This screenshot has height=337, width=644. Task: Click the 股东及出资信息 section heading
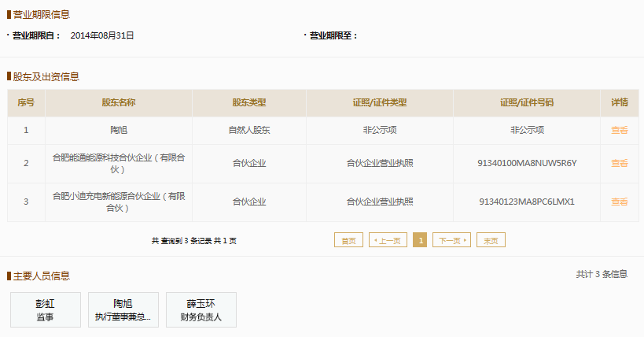[46, 76]
